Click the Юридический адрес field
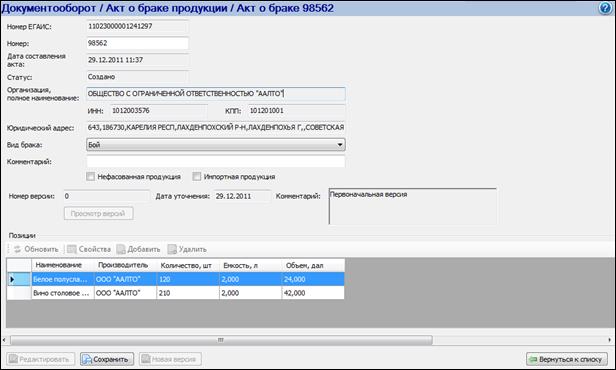Screen dimensions: 616x370 click(216, 127)
